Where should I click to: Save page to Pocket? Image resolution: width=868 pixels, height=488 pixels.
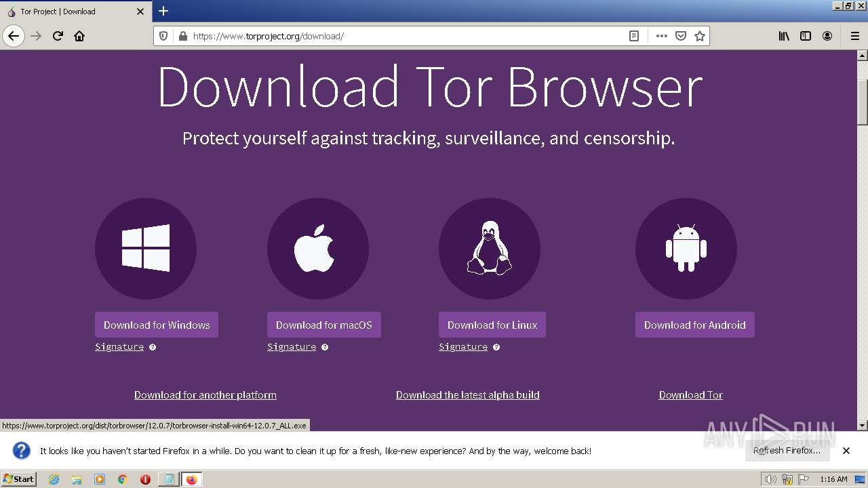681,36
